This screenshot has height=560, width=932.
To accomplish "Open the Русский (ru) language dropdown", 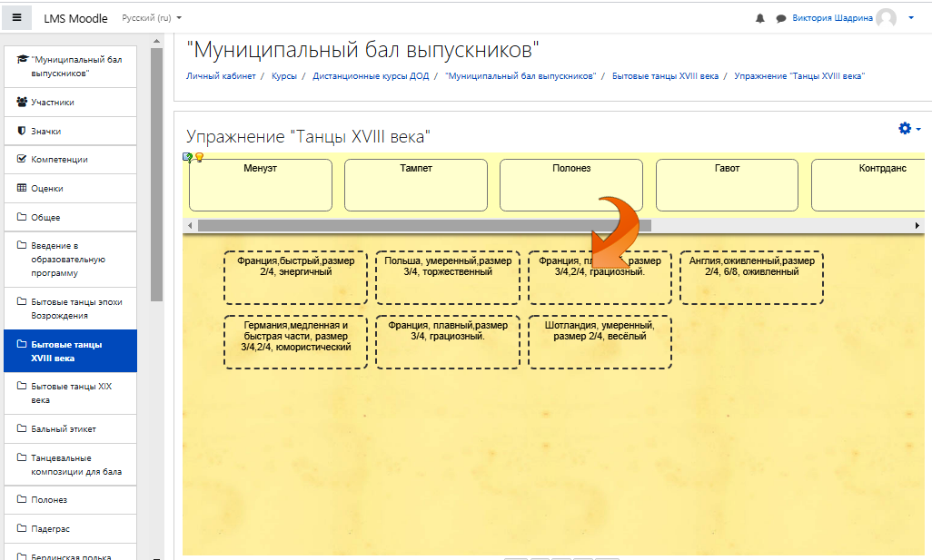I will coord(152,18).
